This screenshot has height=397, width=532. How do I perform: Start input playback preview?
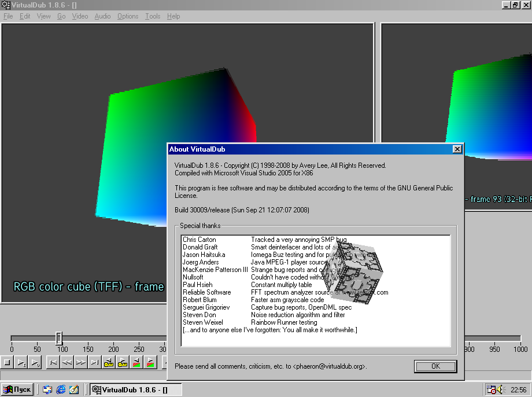21,363
